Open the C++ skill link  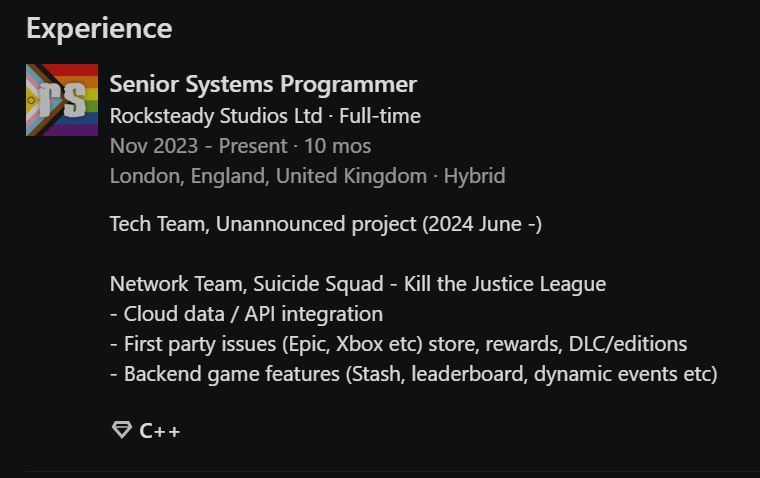159,430
